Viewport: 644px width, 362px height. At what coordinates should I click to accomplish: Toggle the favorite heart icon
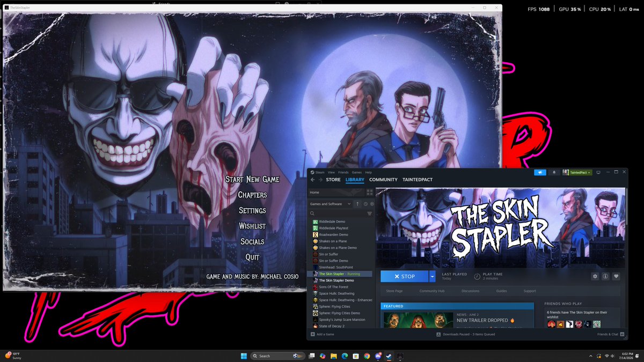point(616,276)
